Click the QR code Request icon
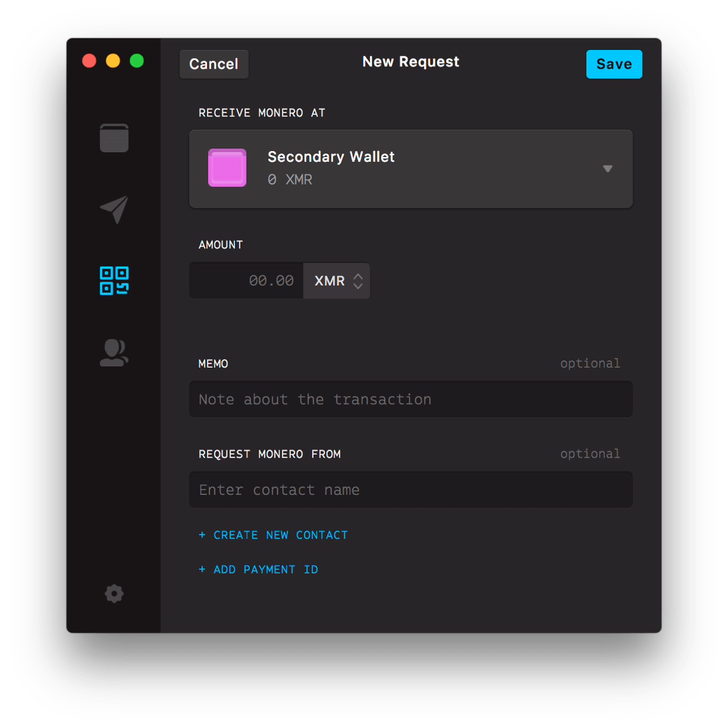The width and height of the screenshot is (728, 728). click(x=114, y=281)
